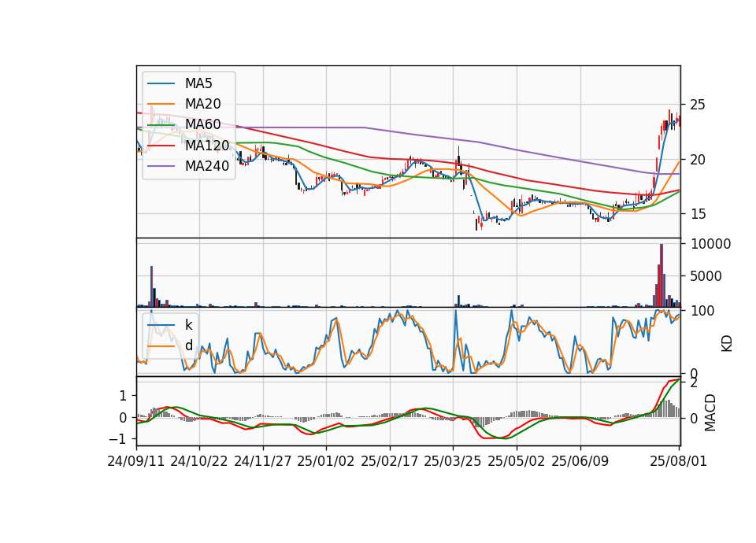Click the 25/06/09 date axis label
Viewport: 756px width, 543px height.
point(580,461)
